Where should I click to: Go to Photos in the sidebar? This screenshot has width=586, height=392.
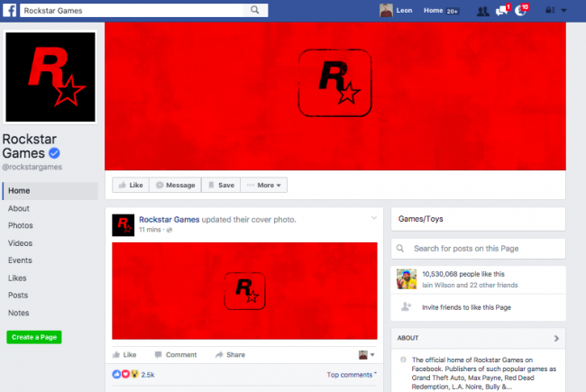[x=21, y=225]
